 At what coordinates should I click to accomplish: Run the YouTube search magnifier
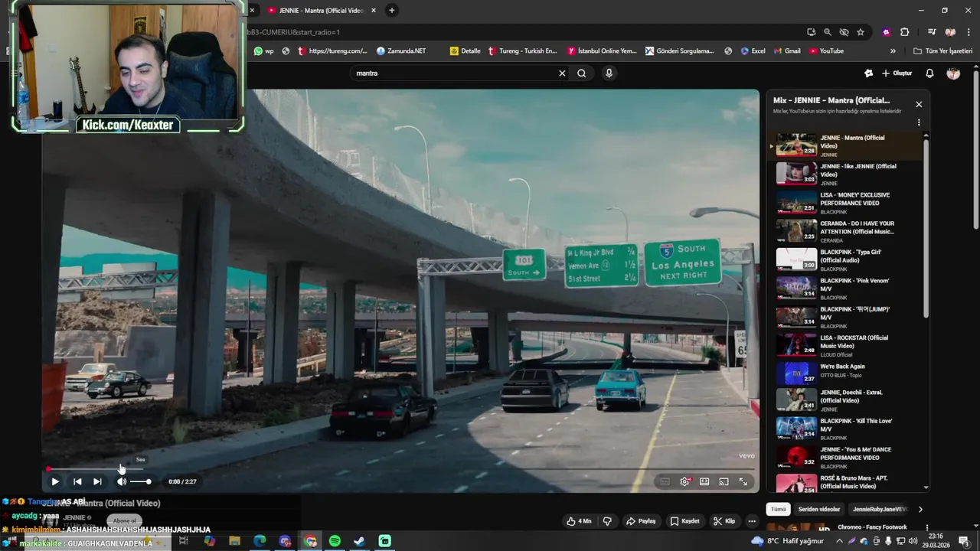pyautogui.click(x=582, y=73)
